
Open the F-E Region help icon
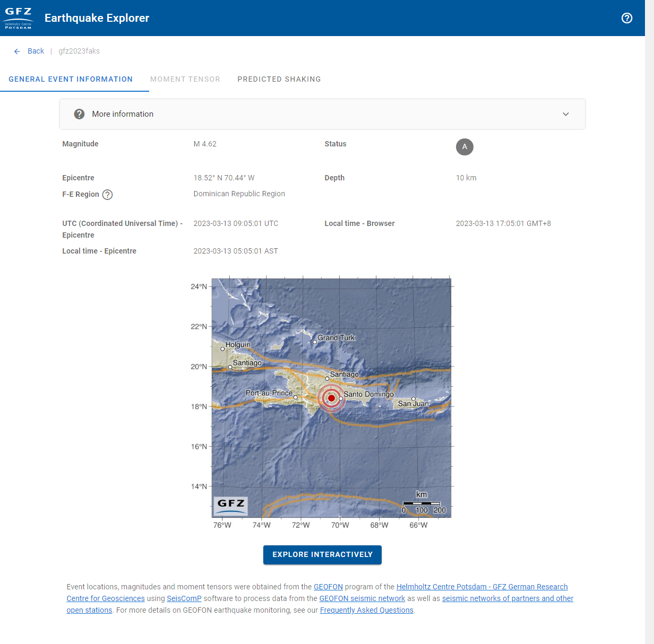click(x=107, y=195)
